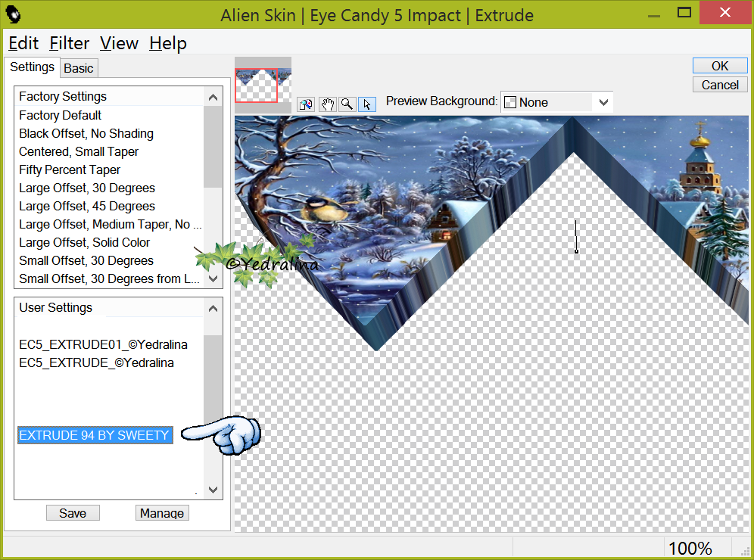Screen dimensions: 754x560
Task: Switch to the Basic tab
Action: (x=79, y=68)
